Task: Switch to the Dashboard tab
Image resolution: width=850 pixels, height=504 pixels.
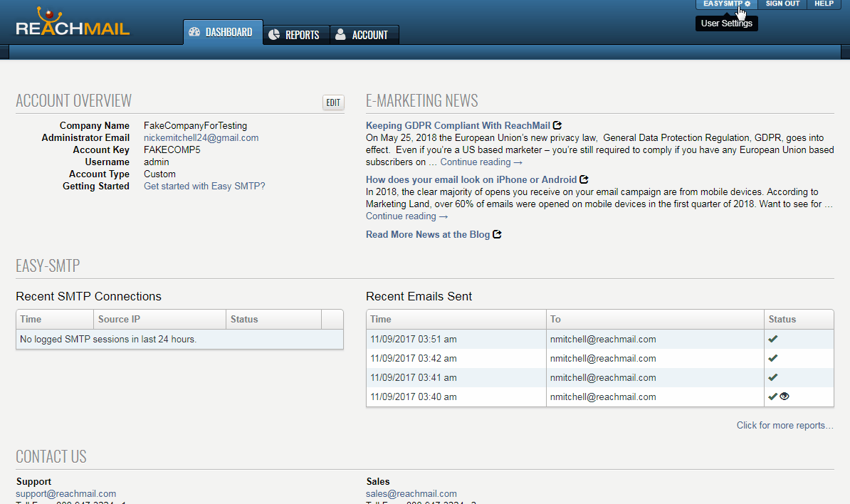Action: [x=222, y=33]
